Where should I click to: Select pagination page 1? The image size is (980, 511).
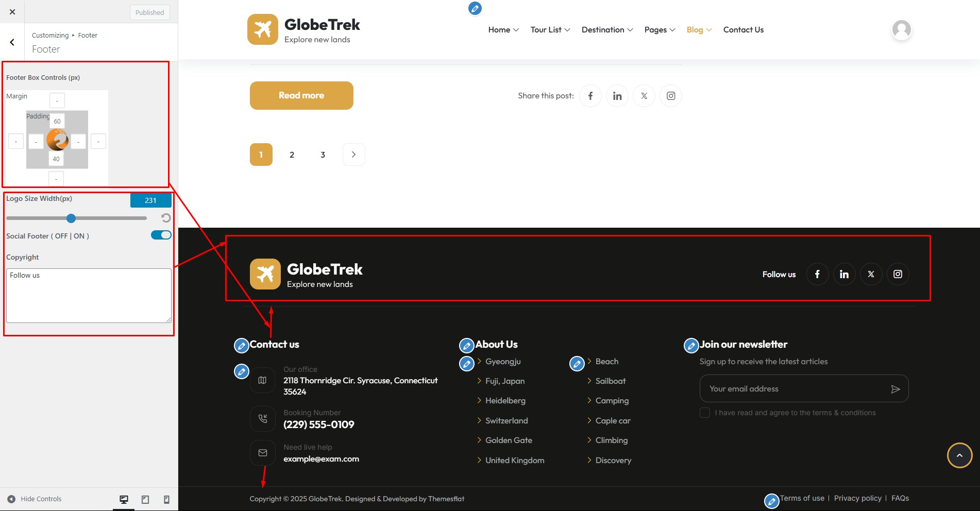point(261,155)
